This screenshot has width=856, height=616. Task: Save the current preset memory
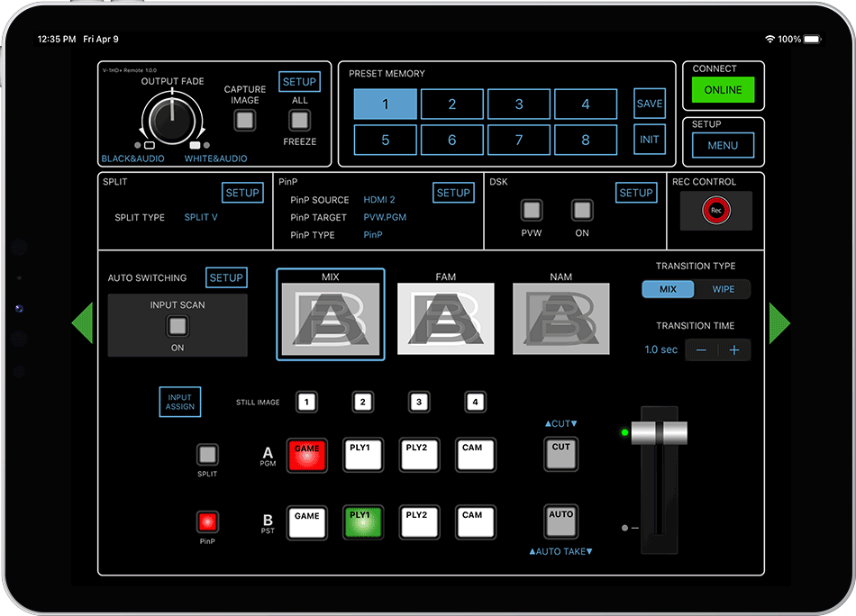coord(650,104)
